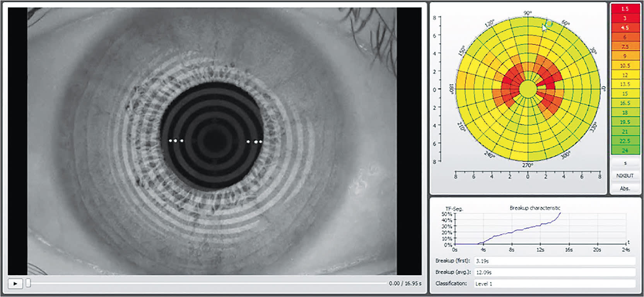
Task: Click the 300° label on polar map
Action: coord(565,155)
